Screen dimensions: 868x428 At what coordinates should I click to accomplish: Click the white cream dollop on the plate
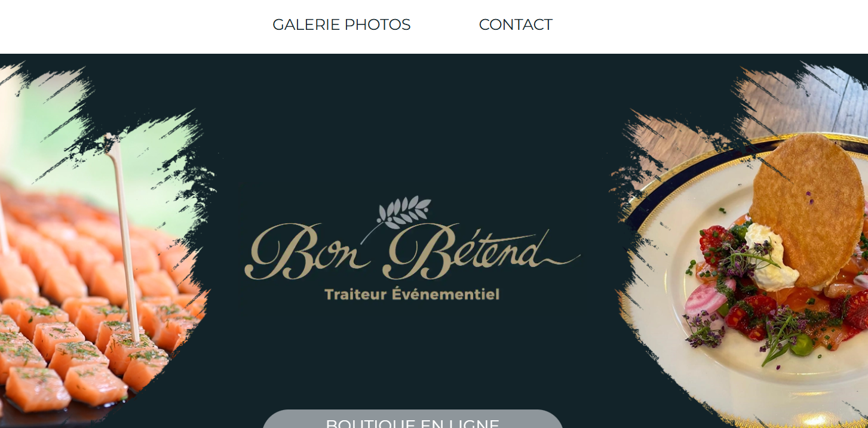(x=771, y=257)
